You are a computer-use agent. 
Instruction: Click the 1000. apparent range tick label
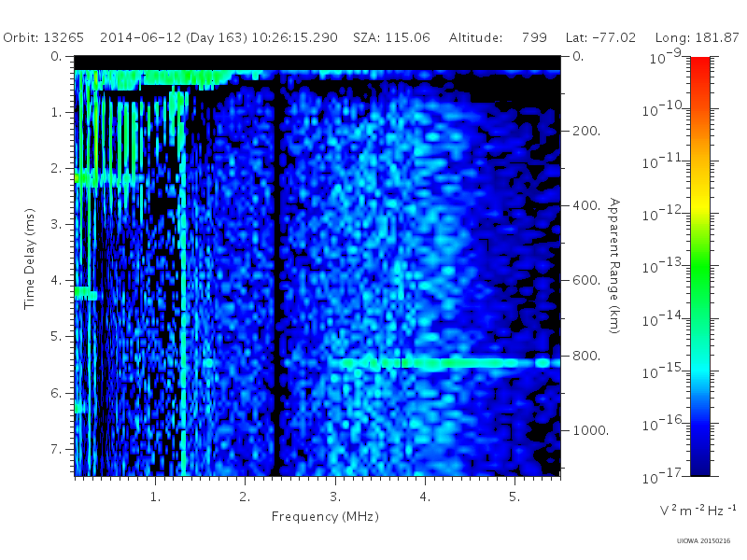click(591, 430)
